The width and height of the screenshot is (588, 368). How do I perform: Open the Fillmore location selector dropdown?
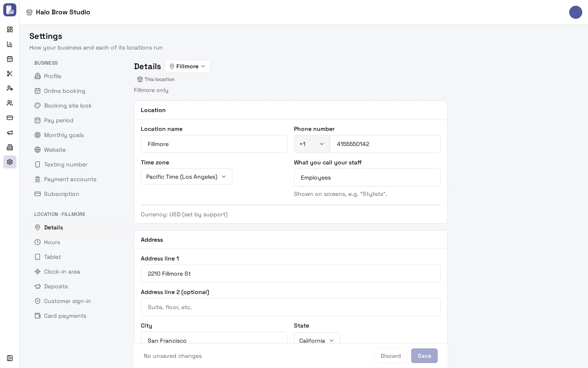pyautogui.click(x=187, y=66)
